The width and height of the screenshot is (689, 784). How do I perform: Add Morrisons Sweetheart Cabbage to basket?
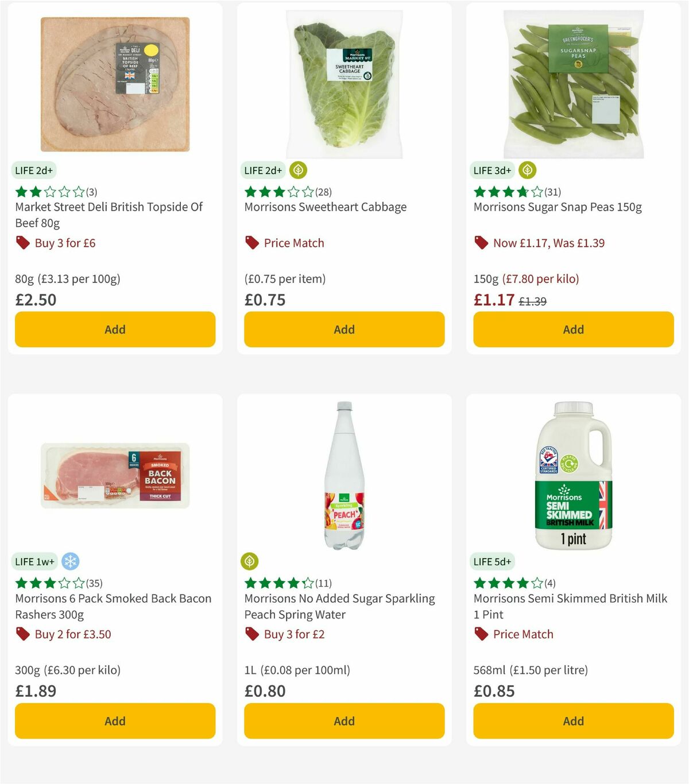click(344, 329)
